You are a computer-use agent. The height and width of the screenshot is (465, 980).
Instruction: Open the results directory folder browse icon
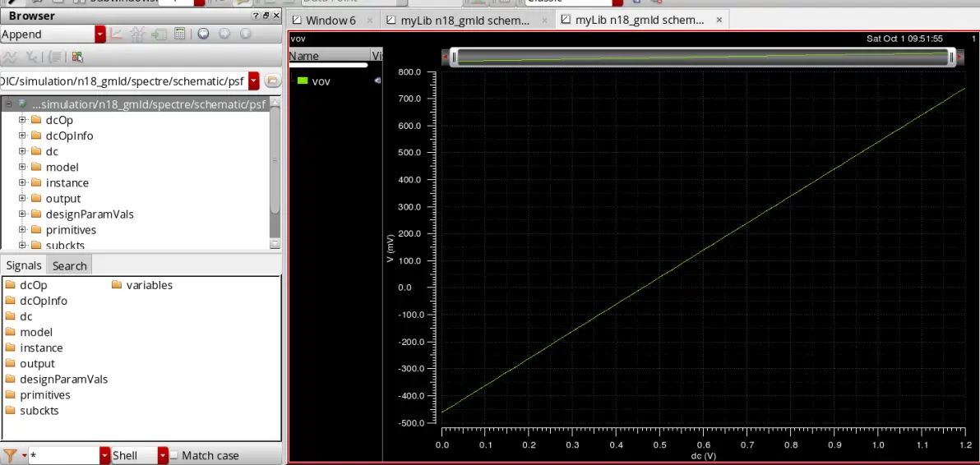272,81
